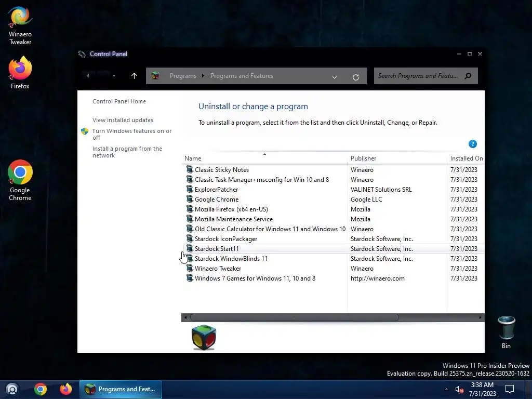Image resolution: width=532 pixels, height=399 pixels.
Task: Click the colored cube icon in details pane
Action: 204,337
